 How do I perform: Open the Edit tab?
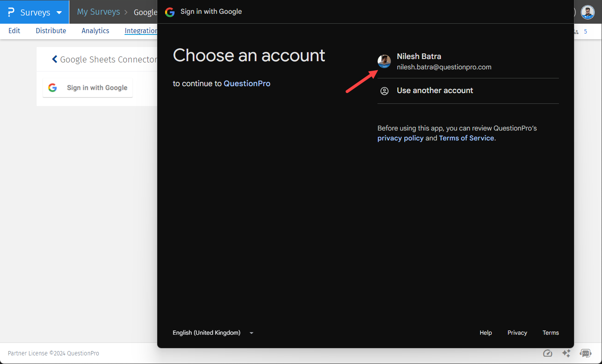[x=14, y=31]
